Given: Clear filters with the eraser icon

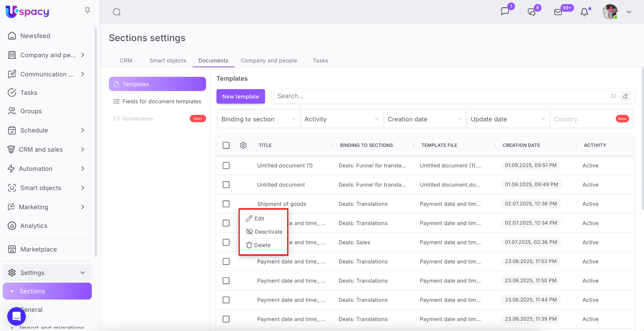Looking at the screenshot, I should [x=625, y=96].
